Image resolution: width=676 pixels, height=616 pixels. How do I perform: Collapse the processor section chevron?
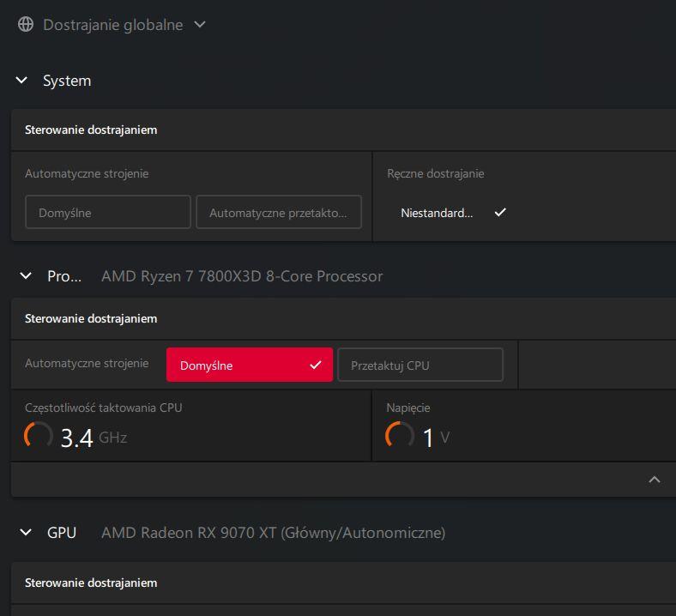[26, 276]
